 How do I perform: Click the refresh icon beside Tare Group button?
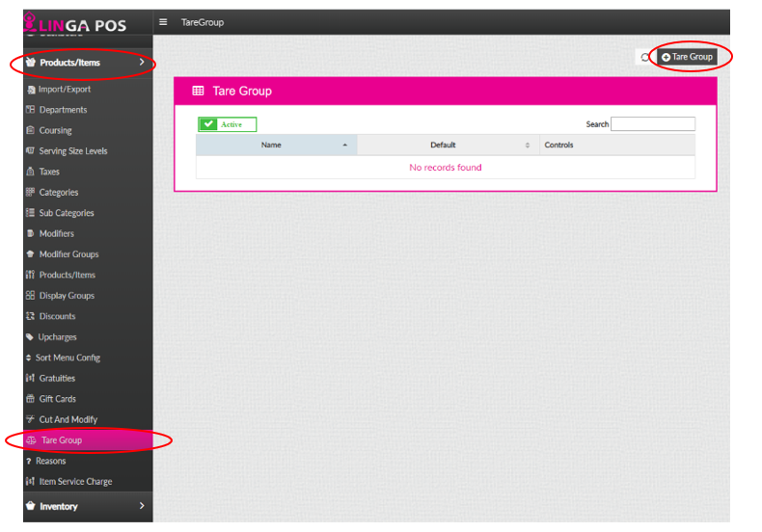[x=645, y=57]
